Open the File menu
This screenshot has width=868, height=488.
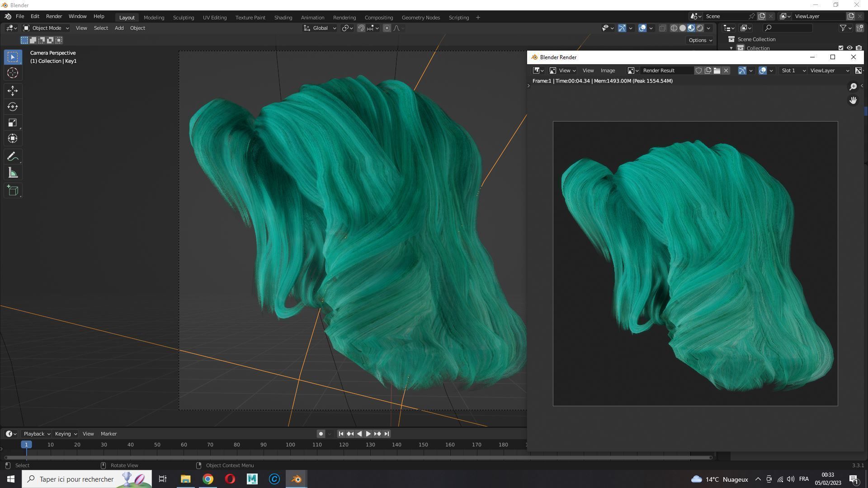pyautogui.click(x=20, y=16)
